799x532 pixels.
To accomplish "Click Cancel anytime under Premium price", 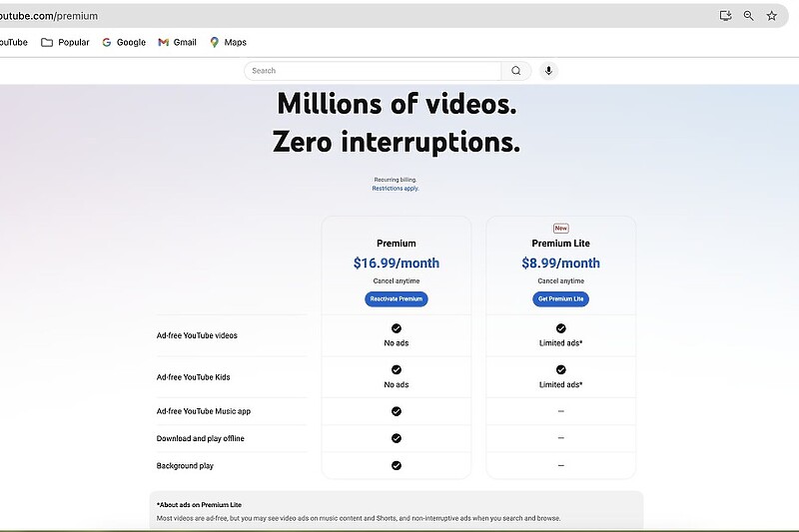I will click(x=397, y=281).
